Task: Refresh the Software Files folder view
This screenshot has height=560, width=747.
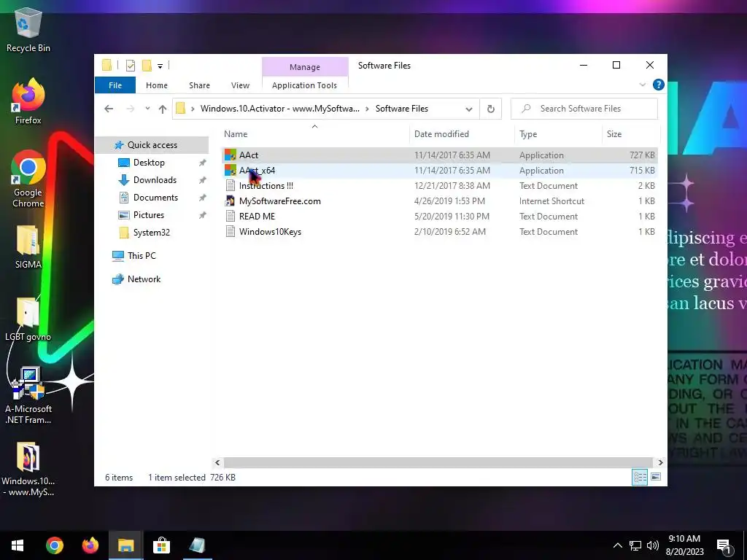Action: tap(491, 109)
